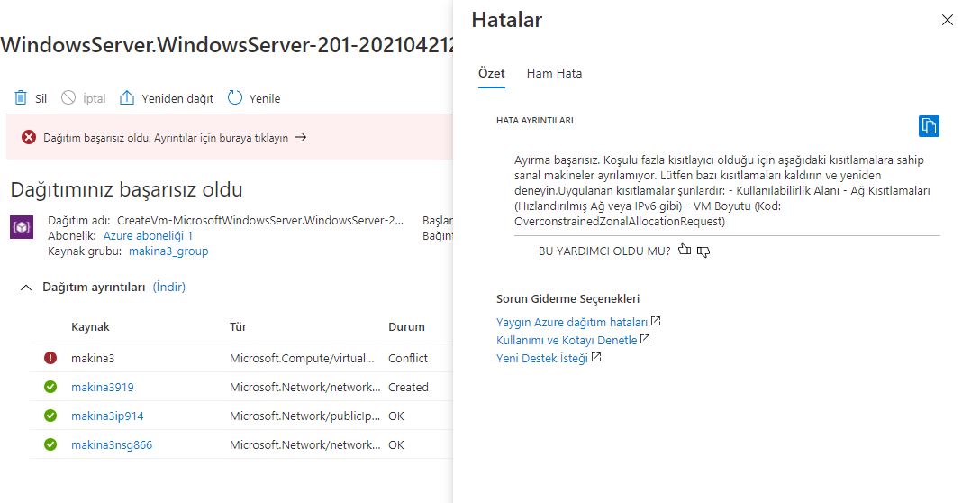
Task: Click the OK status for makina3nsg866
Action: click(396, 444)
